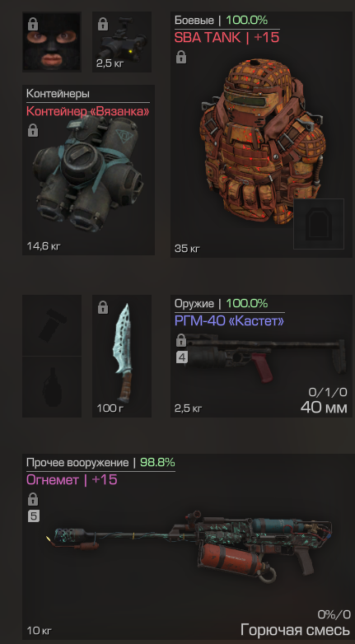The height and width of the screenshot is (644, 355).
Task: Click the empty pistol slot
Action: click(x=52, y=325)
